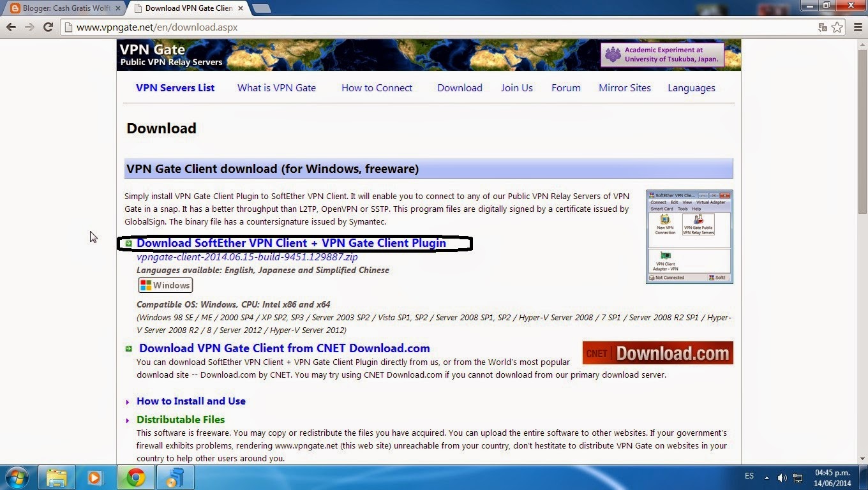The image size is (868, 490).
Task: Click the CNET Download.com banner
Action: tap(658, 353)
